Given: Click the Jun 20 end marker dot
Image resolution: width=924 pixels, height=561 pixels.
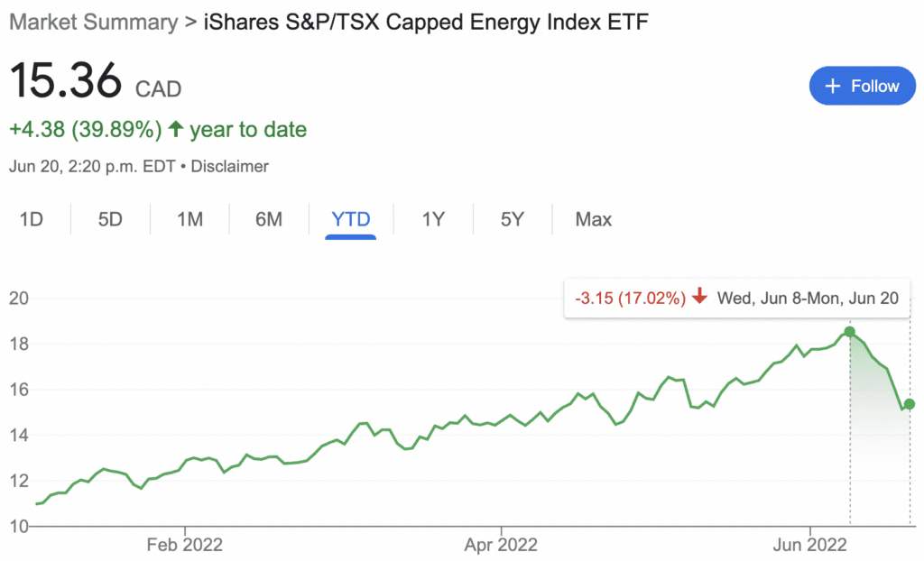Looking at the screenshot, I should pyautogui.click(x=910, y=404).
